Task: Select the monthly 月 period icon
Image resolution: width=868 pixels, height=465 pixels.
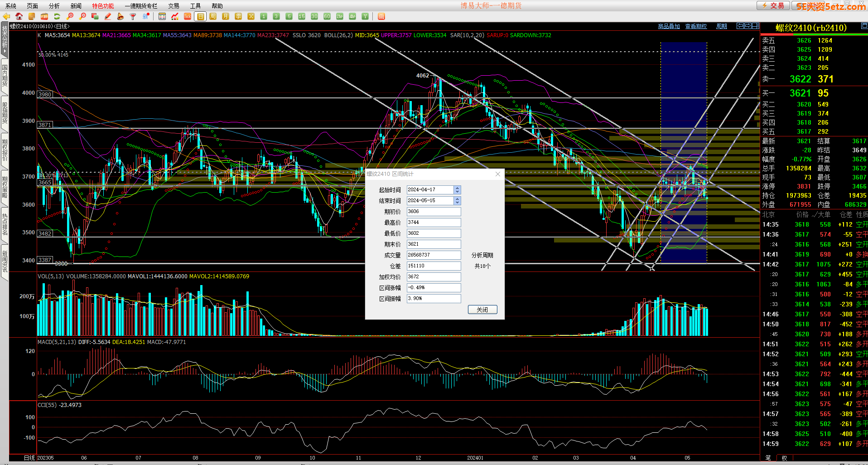Action: coord(226,16)
